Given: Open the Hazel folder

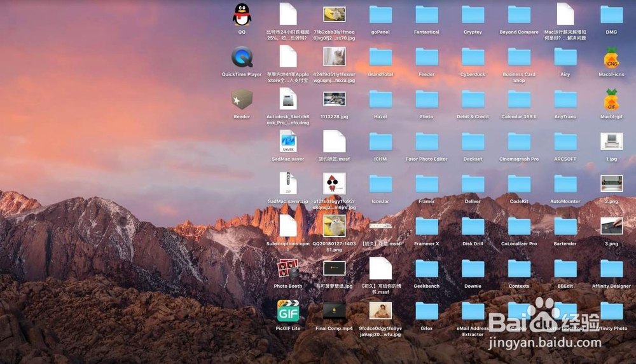Looking at the screenshot, I should pyautogui.click(x=380, y=100).
